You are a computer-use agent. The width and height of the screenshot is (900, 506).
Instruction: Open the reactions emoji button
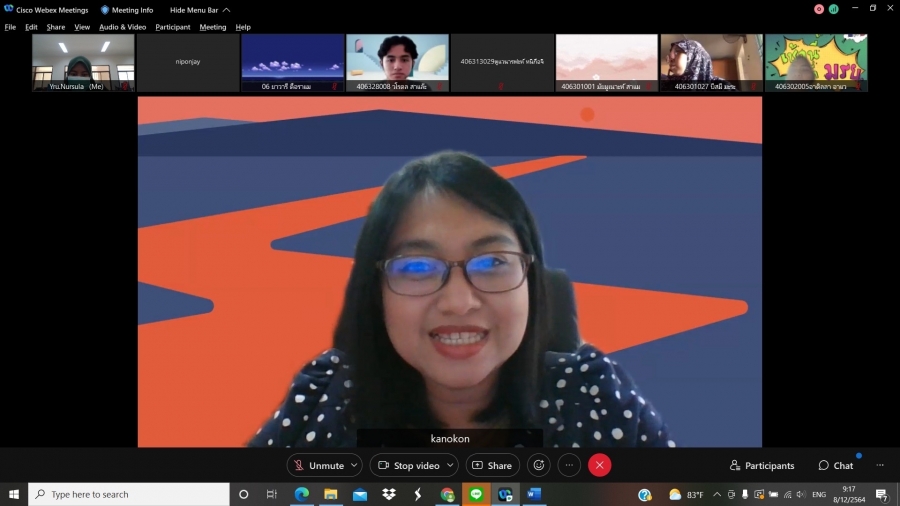click(x=539, y=465)
